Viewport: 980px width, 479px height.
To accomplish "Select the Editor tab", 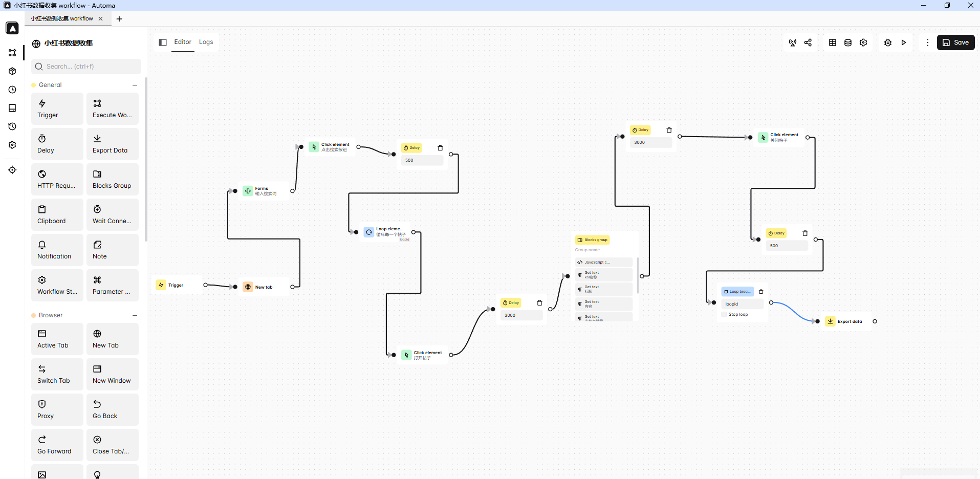I will 183,42.
